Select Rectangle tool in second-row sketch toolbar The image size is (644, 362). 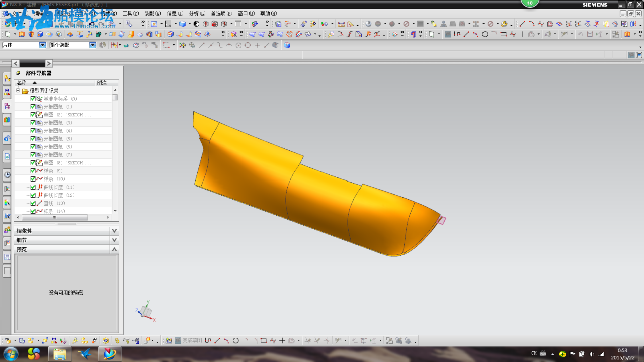pyautogui.click(x=504, y=34)
